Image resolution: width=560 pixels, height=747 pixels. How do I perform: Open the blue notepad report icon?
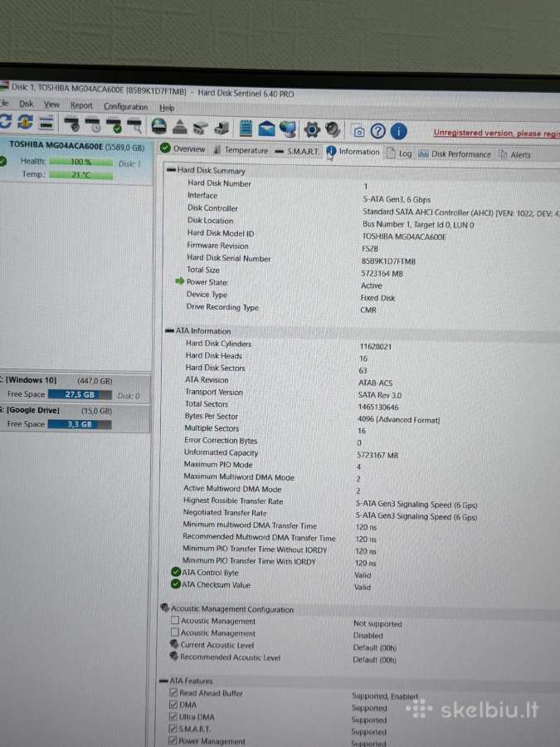(246, 128)
